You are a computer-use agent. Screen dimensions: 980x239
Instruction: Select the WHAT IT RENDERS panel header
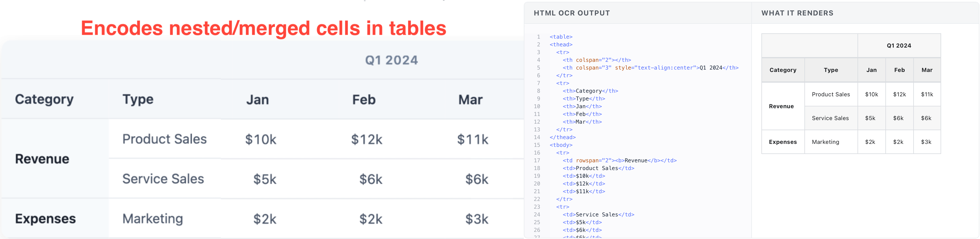pyautogui.click(x=797, y=13)
